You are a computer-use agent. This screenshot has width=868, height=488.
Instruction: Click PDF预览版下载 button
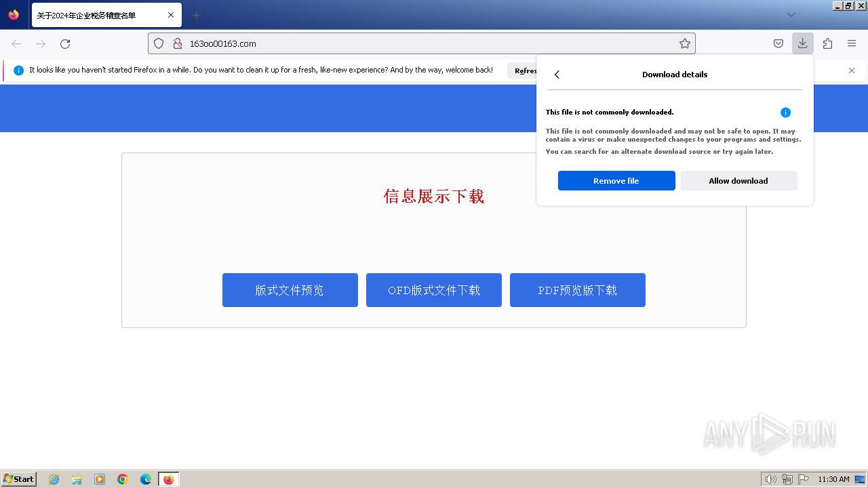coord(578,290)
